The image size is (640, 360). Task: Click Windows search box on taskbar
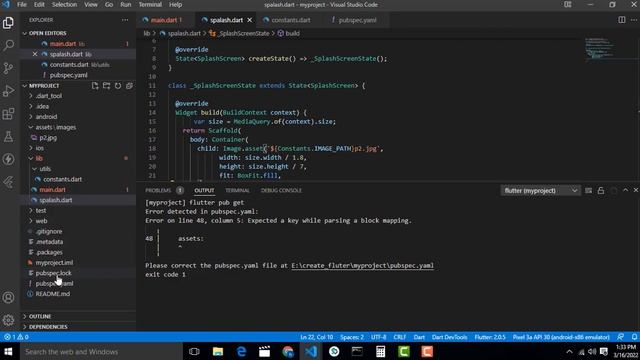coord(101,351)
